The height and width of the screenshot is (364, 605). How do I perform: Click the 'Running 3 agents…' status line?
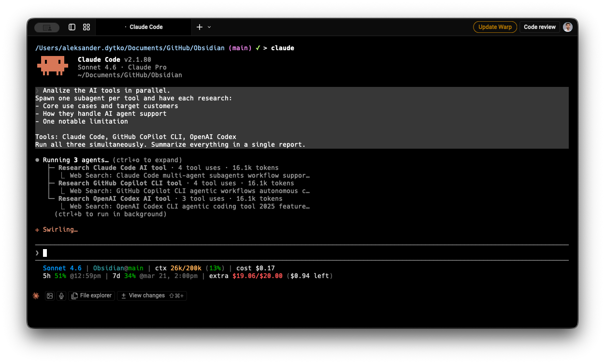(75, 160)
